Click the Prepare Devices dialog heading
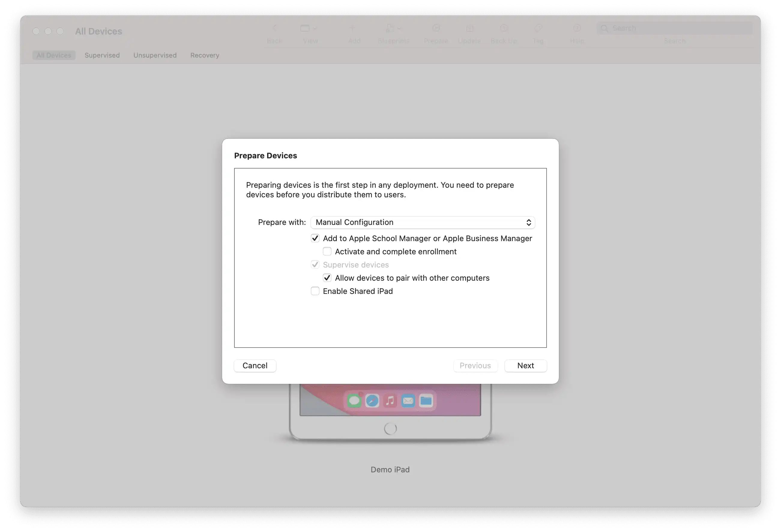 [x=266, y=156]
